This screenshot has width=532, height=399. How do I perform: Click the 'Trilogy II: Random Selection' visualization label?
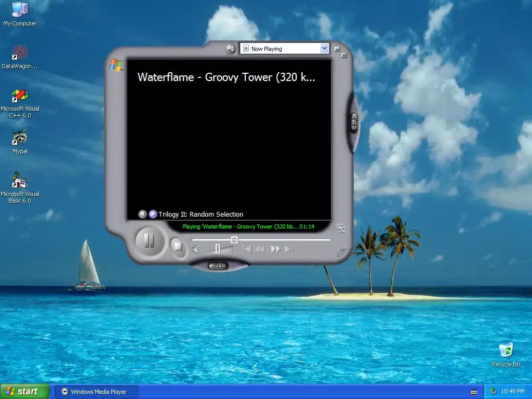click(x=201, y=215)
